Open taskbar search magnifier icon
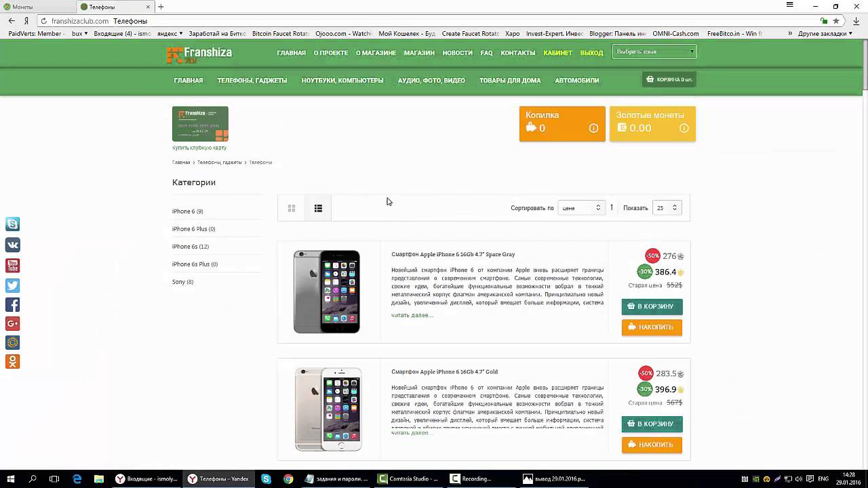The image size is (868, 488). [x=33, y=479]
